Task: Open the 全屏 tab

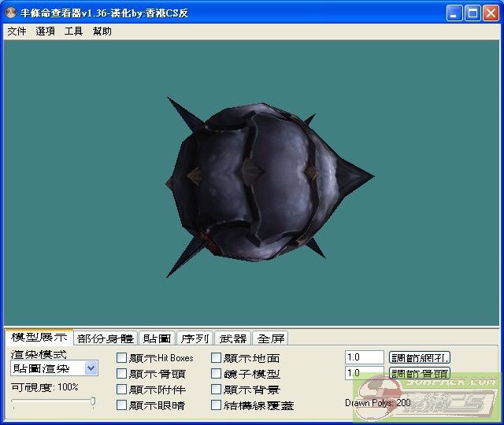Action: (x=270, y=338)
